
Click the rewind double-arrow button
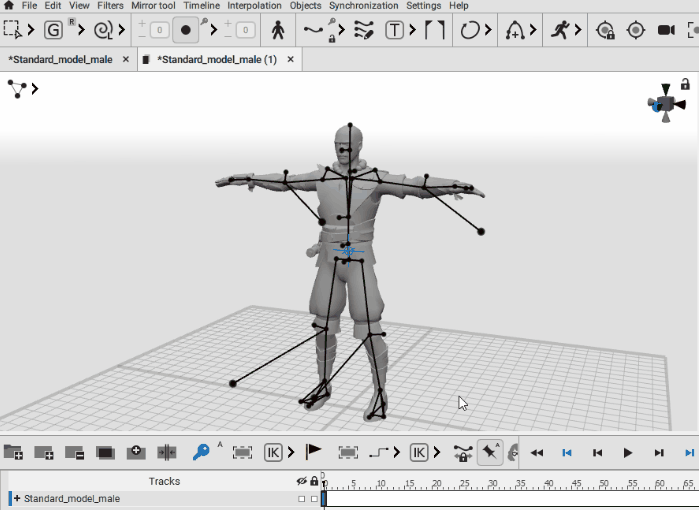(x=536, y=453)
